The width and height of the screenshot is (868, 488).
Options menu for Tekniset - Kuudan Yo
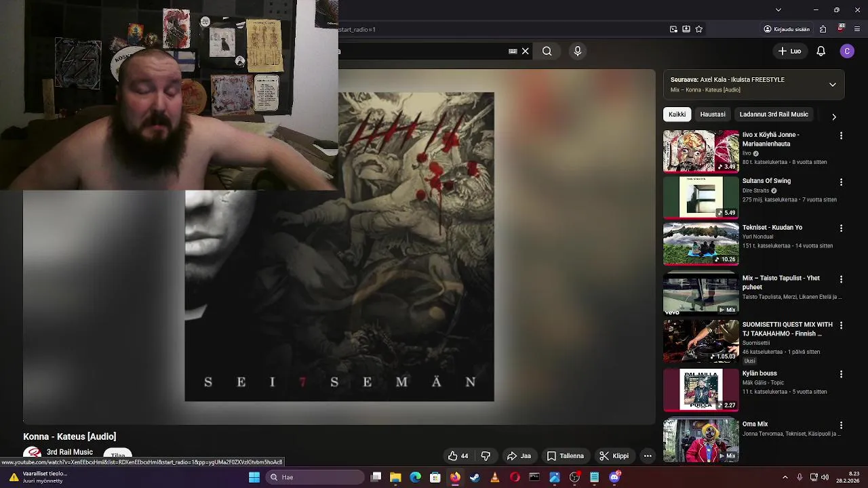841,228
